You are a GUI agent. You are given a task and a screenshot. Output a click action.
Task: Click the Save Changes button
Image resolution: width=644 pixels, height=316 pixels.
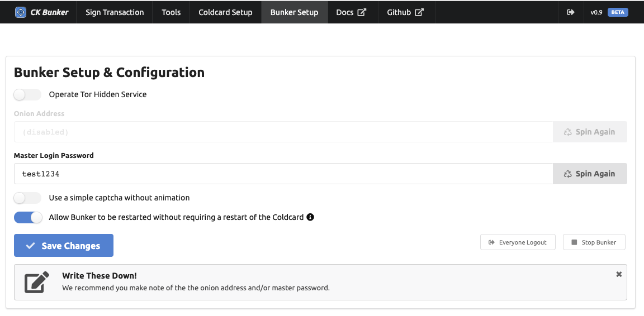tap(64, 246)
